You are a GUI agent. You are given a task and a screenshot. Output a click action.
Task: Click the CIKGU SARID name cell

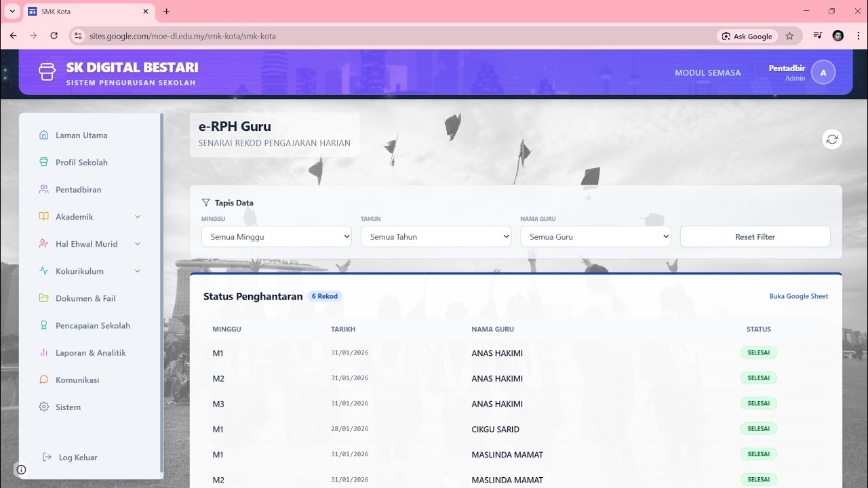point(495,429)
